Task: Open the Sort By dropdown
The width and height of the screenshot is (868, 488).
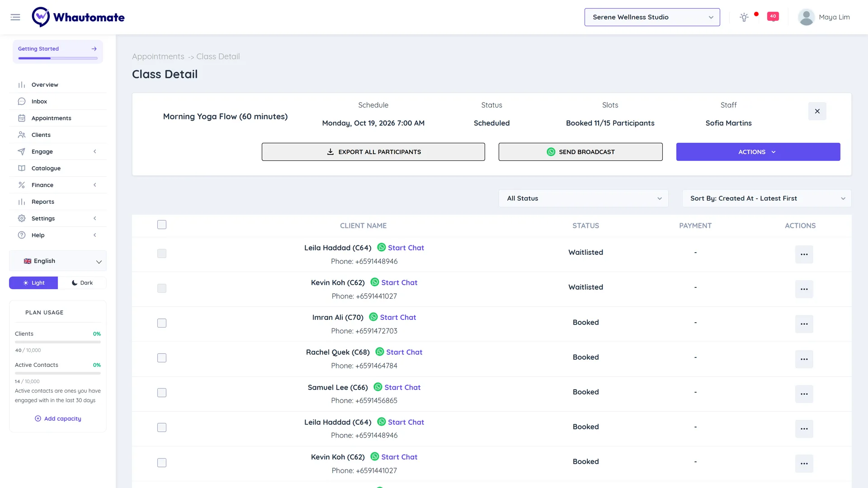Action: [x=766, y=198]
